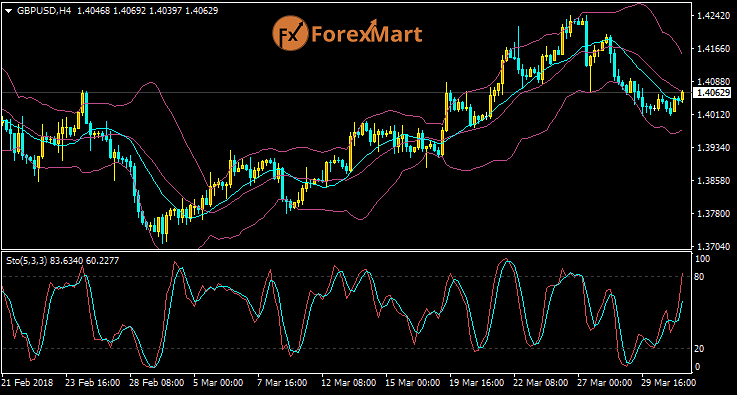Click the 1.41660 price scale value
The height and width of the screenshot is (395, 737).
[713, 48]
